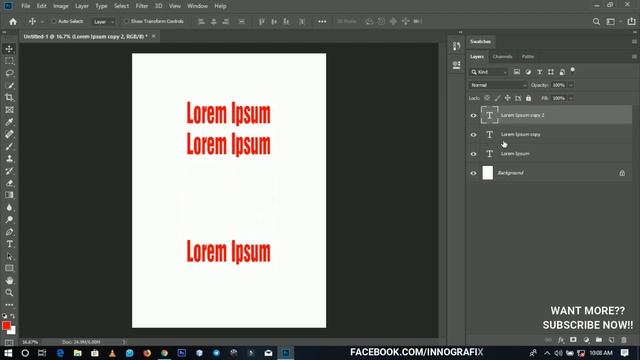Image resolution: width=640 pixels, height=360 pixels.
Task: Select the History Brush tool
Action: [9, 171]
